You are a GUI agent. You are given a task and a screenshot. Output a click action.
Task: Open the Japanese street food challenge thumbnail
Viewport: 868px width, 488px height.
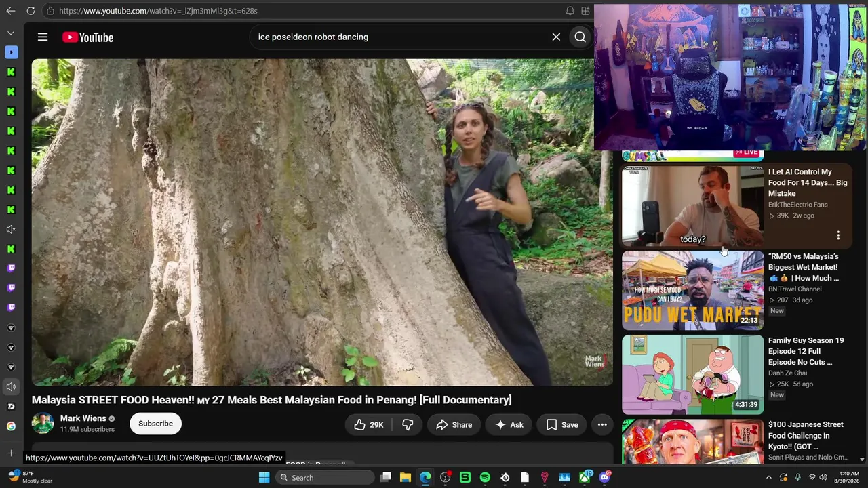[692, 441]
